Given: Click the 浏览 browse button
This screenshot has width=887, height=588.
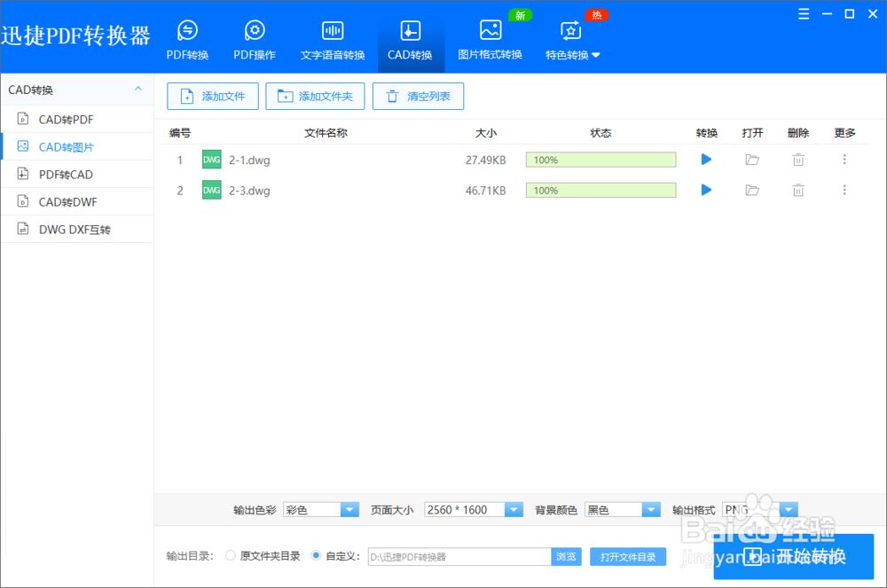Looking at the screenshot, I should tap(566, 557).
